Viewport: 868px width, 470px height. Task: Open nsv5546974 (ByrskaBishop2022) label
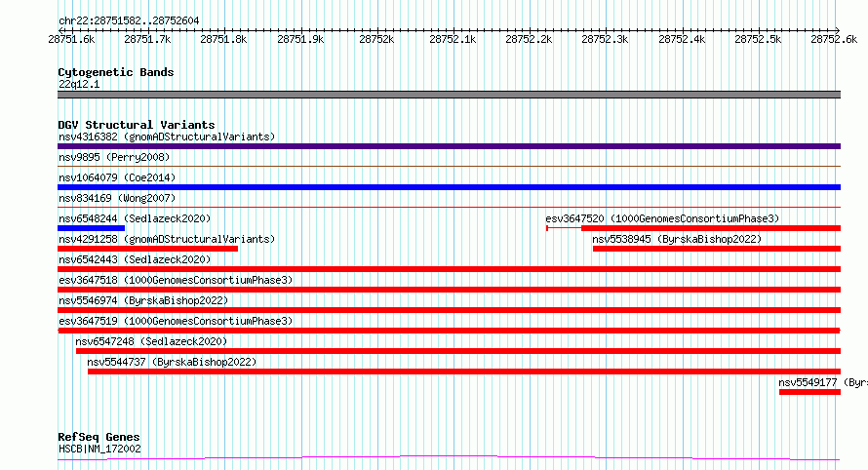point(143,300)
